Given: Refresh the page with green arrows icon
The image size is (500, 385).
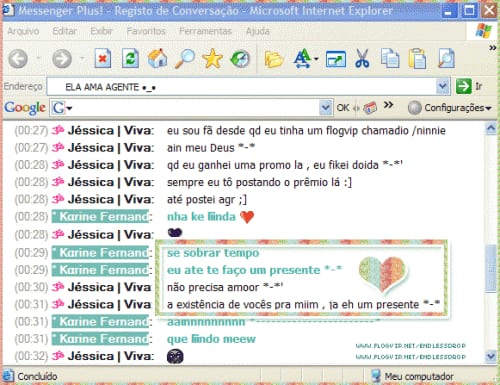Looking at the screenshot, I should click(130, 59).
